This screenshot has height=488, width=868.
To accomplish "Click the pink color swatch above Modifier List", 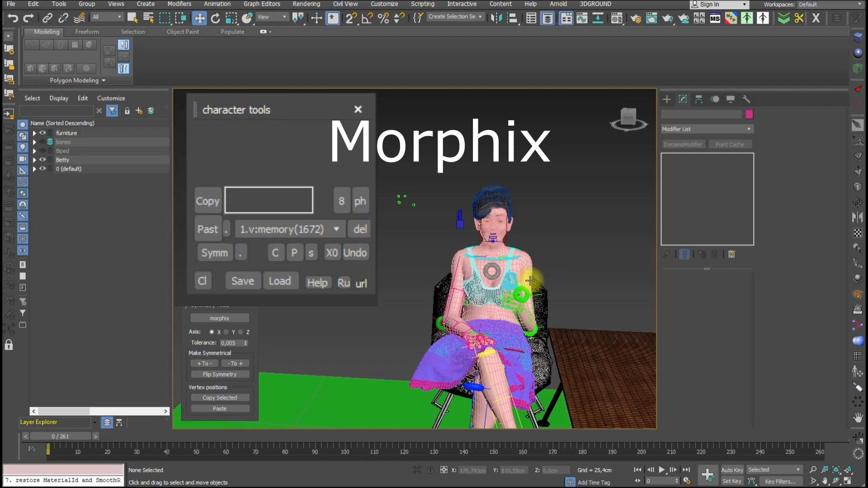I will tap(749, 114).
